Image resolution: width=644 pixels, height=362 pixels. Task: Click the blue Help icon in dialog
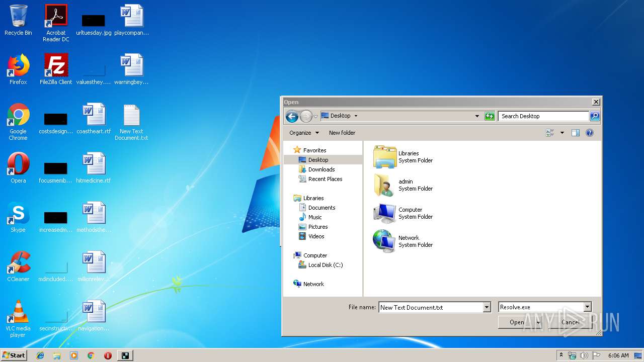tap(590, 133)
